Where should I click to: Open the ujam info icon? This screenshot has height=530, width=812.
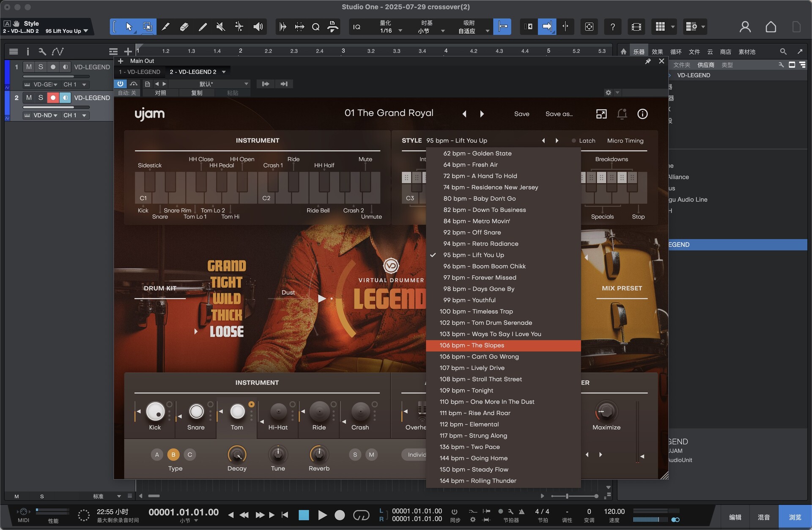642,114
